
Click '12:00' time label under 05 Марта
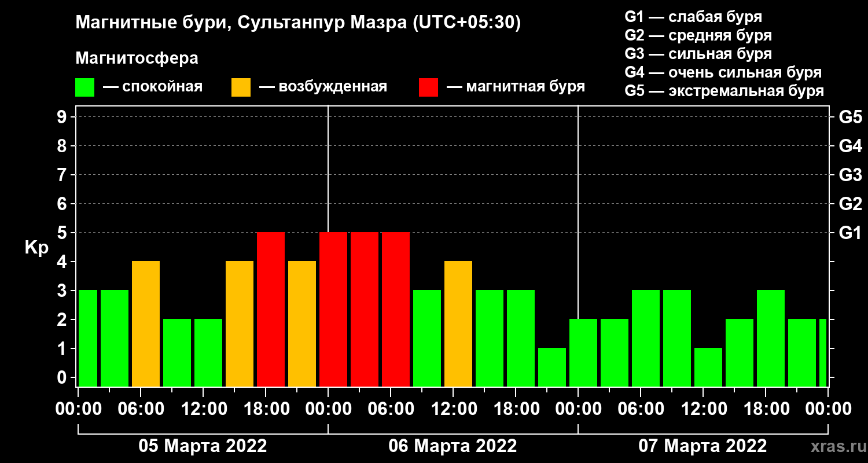[203, 409]
